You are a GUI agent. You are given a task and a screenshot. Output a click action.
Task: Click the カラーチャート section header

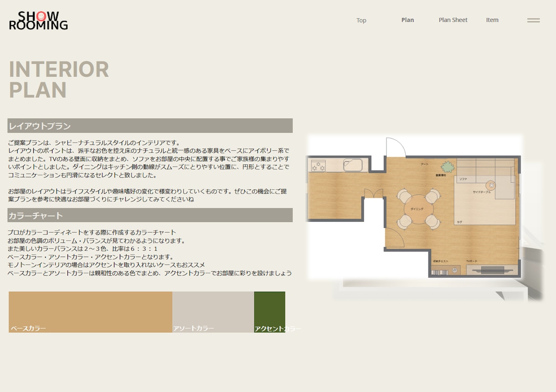[150, 215]
